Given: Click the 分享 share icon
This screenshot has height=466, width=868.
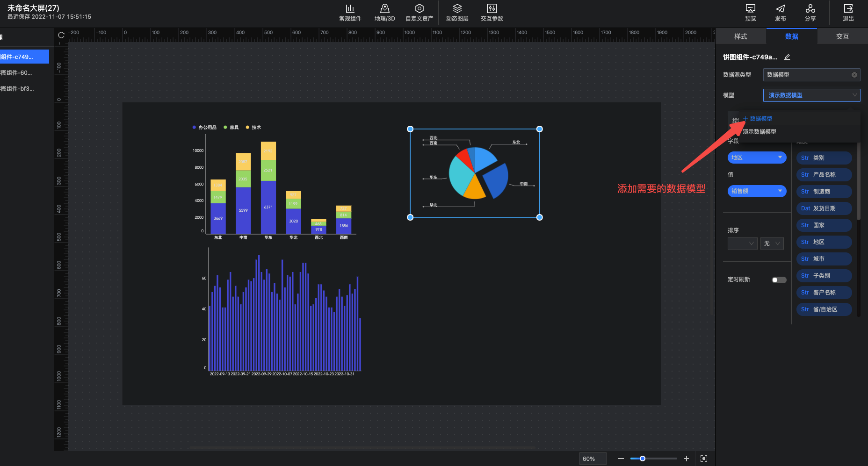Looking at the screenshot, I should (x=810, y=9).
